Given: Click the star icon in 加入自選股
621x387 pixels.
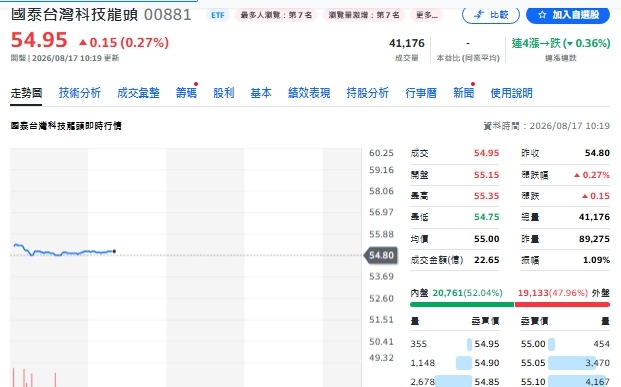Looking at the screenshot, I should [542, 15].
